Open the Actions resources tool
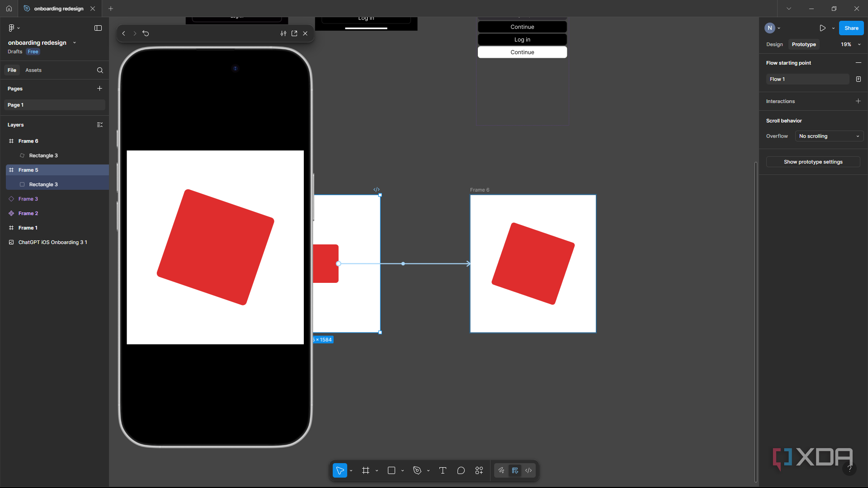 [x=479, y=470]
